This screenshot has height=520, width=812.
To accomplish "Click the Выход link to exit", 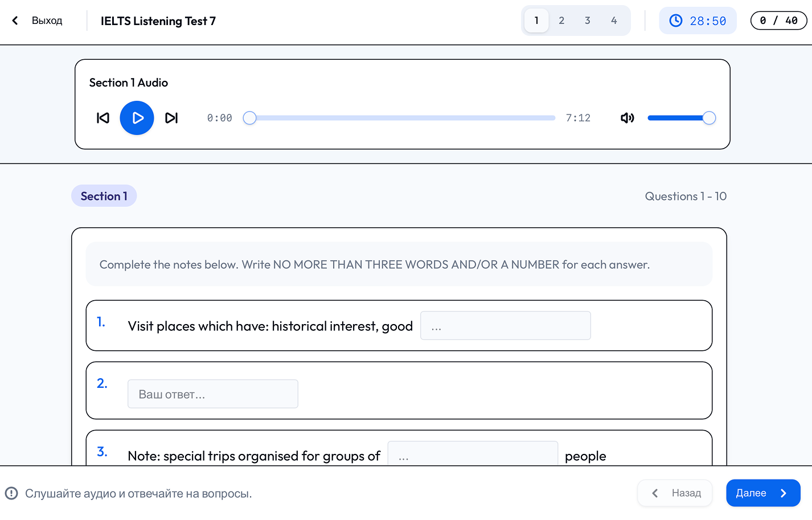I will (47, 20).
